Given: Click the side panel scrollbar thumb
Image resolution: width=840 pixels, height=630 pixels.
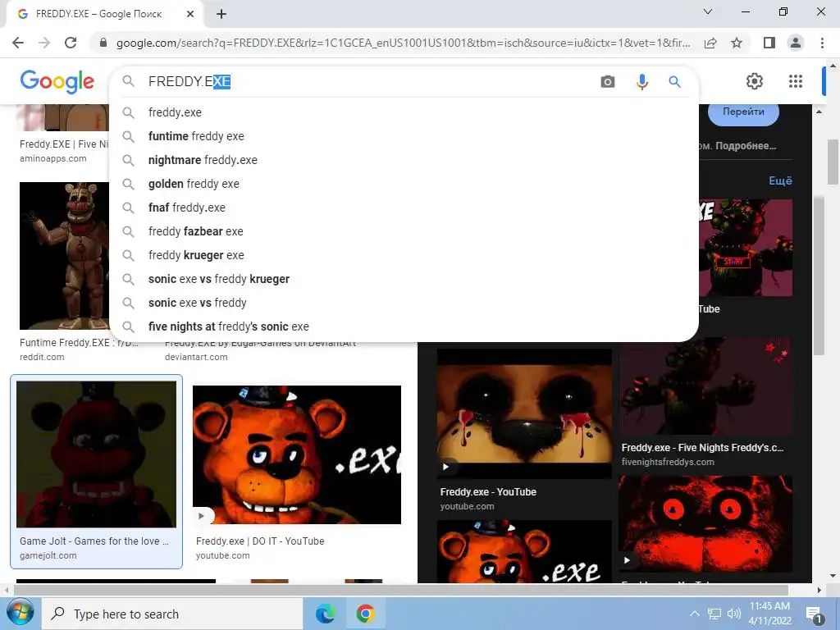Looking at the screenshot, I should [x=819, y=275].
